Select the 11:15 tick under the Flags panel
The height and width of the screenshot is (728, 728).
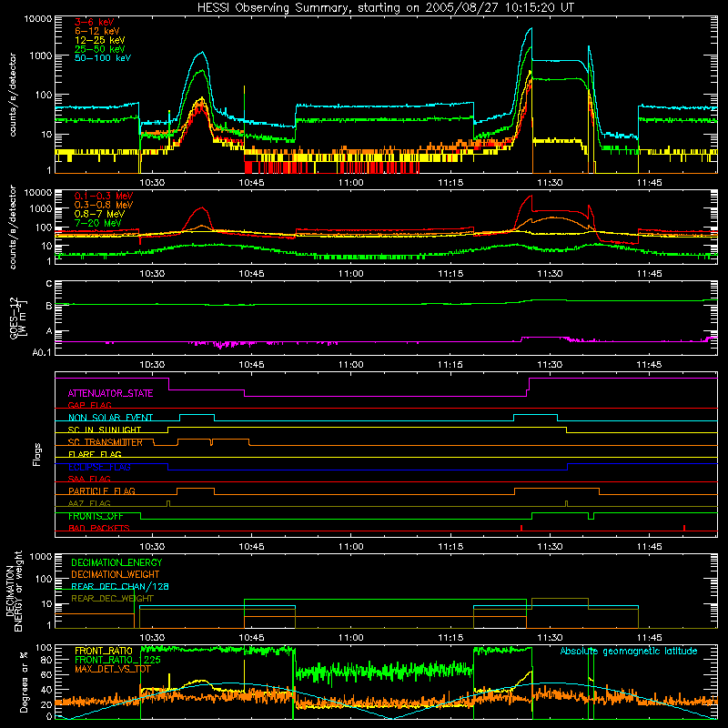tap(450, 546)
